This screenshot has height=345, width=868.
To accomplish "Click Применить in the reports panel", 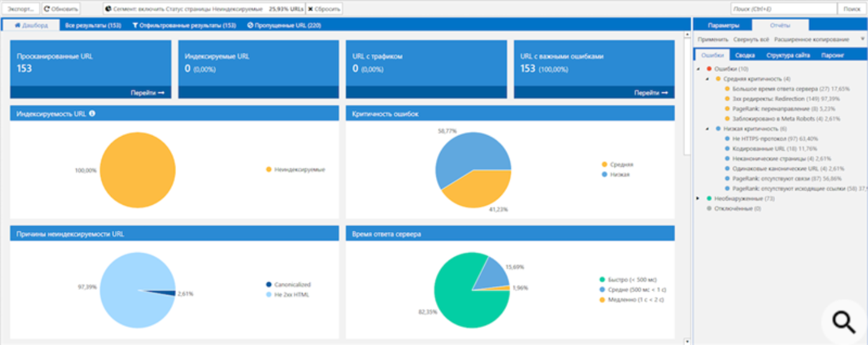I will [713, 39].
